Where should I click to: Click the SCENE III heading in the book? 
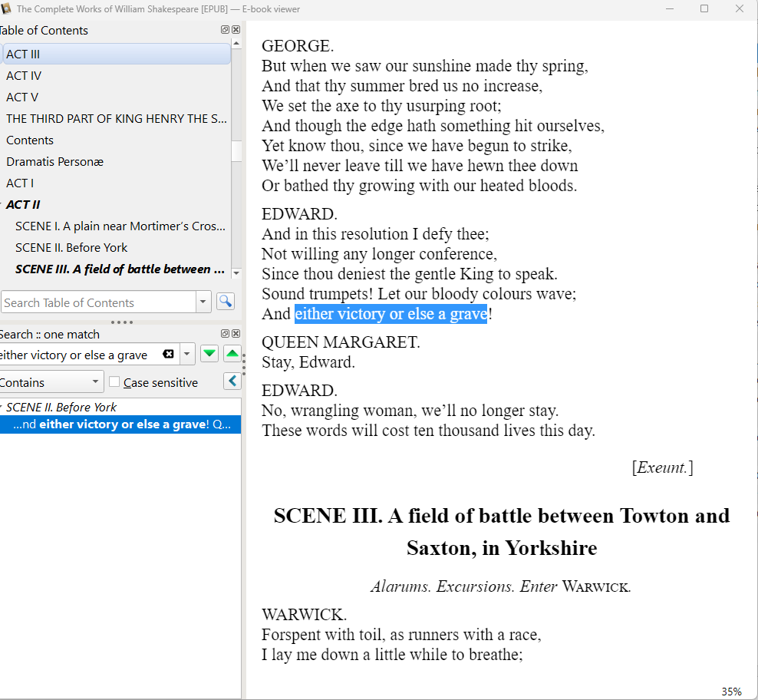(501, 532)
